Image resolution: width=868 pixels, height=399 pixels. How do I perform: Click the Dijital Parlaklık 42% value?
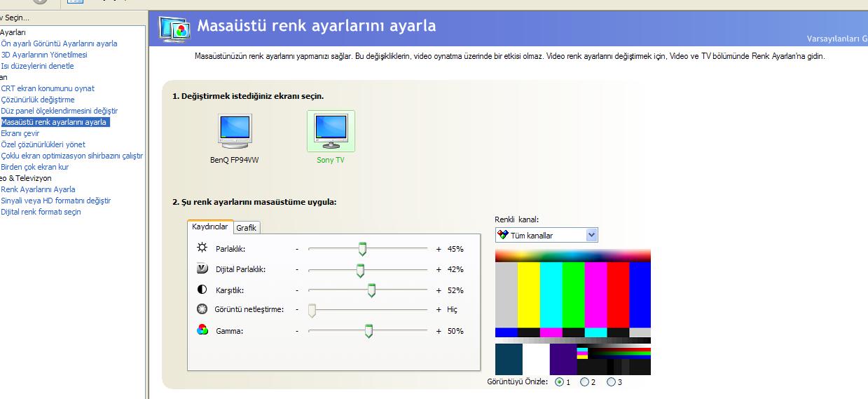455,269
